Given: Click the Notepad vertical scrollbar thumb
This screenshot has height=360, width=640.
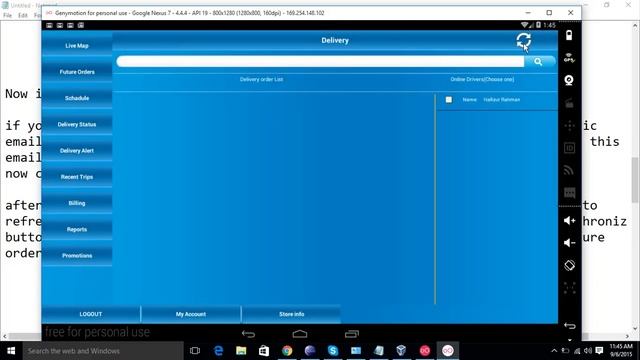Looking at the screenshot, I should click(x=635, y=180).
